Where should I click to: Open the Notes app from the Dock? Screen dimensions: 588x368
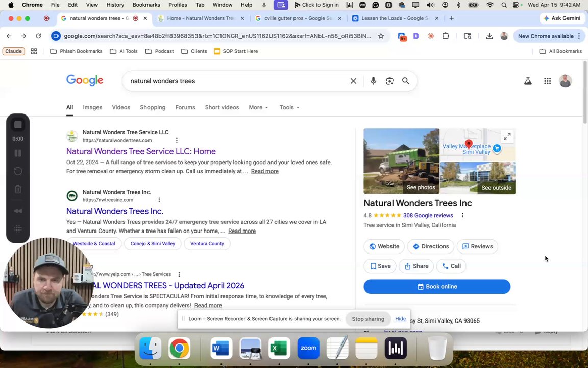[x=366, y=349]
